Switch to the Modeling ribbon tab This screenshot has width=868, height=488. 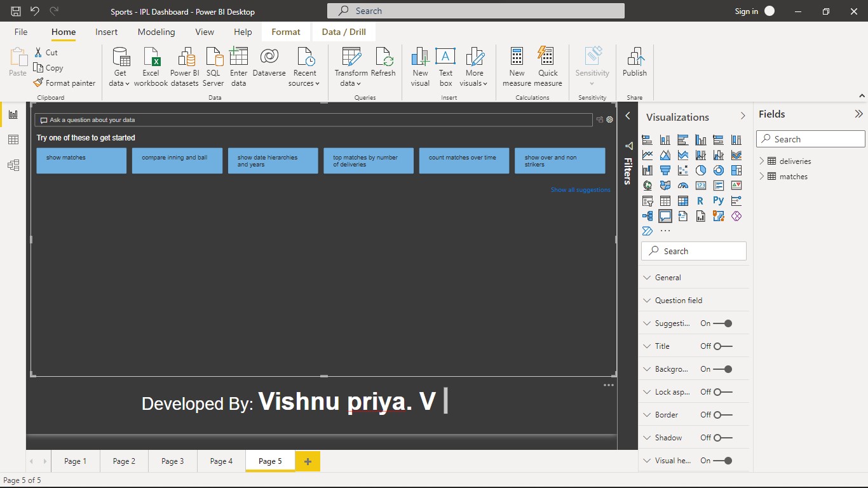coord(156,32)
